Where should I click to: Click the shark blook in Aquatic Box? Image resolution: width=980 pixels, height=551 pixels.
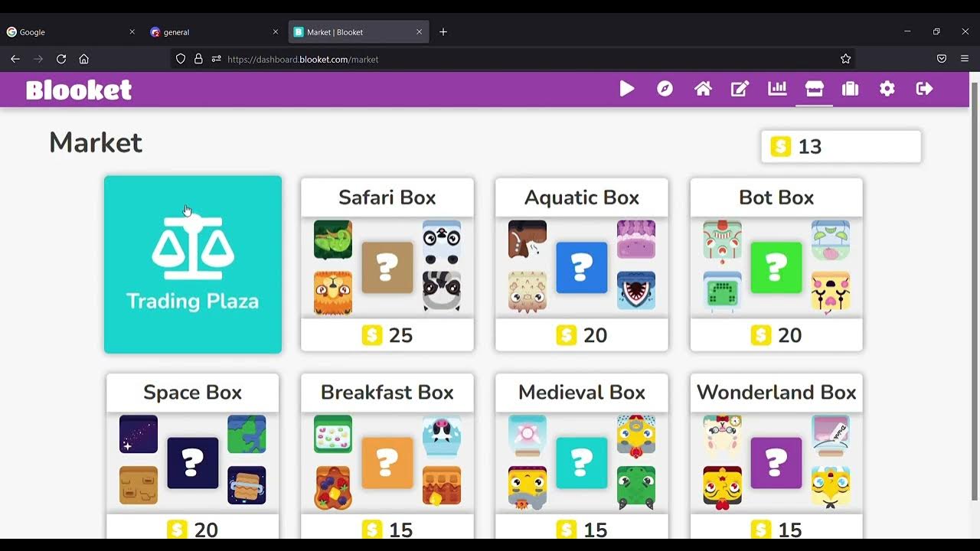636,290
